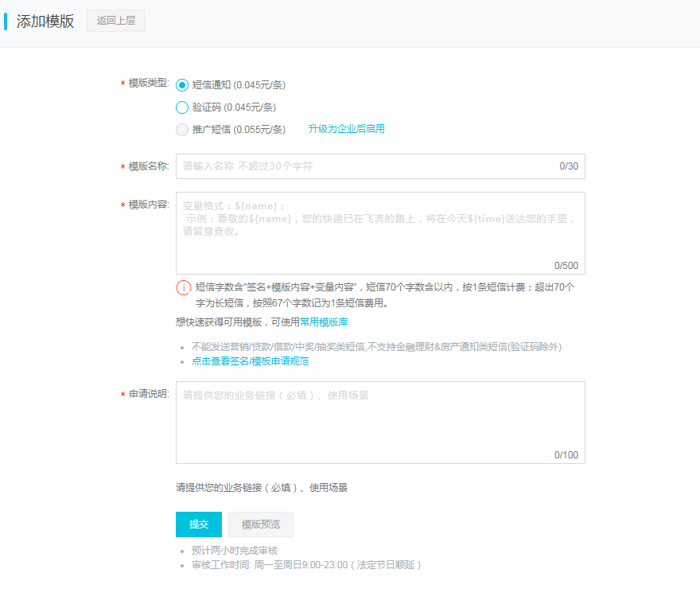Click the 审核工作时间 note text

306,565
